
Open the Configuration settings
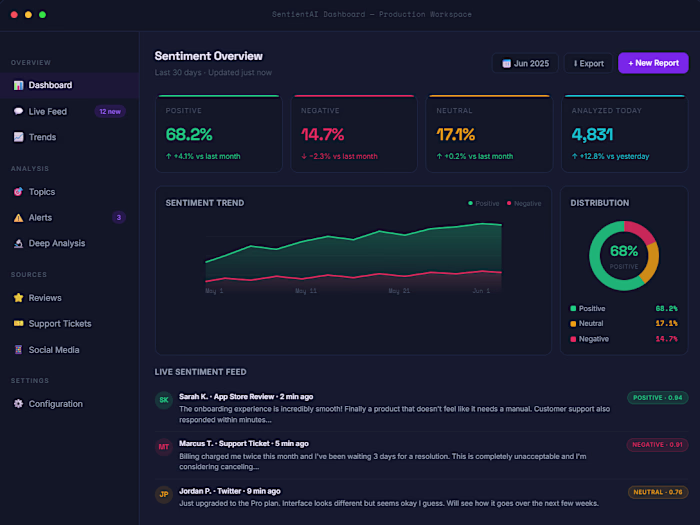tap(70, 404)
